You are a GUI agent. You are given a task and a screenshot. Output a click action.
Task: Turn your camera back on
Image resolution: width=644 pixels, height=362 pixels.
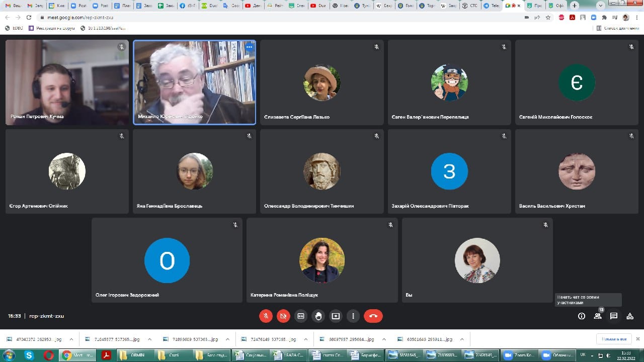(x=283, y=316)
